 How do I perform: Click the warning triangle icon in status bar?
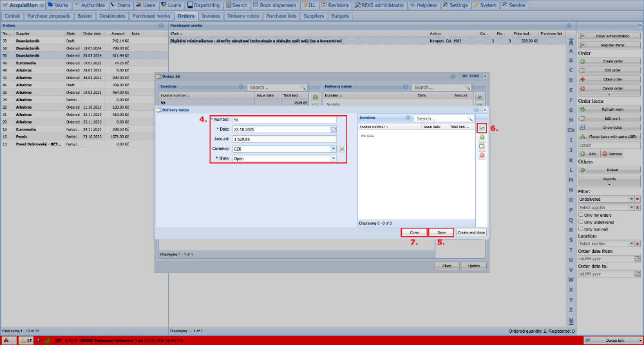point(7,340)
